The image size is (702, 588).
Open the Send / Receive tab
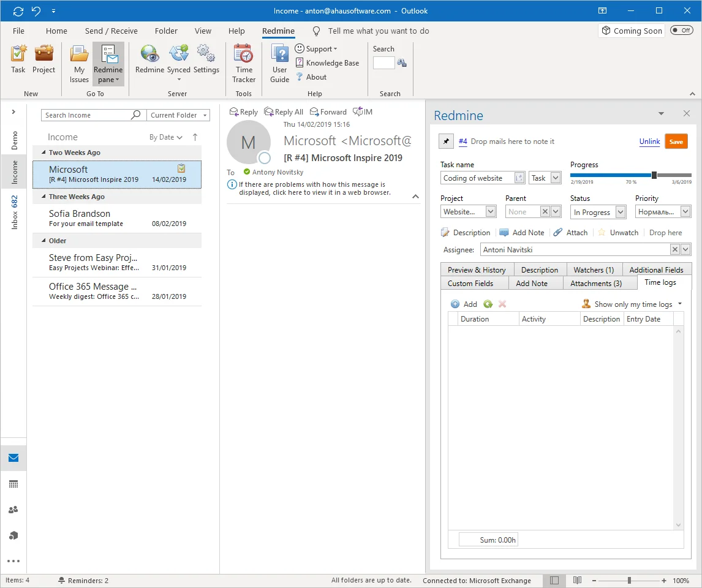click(111, 31)
